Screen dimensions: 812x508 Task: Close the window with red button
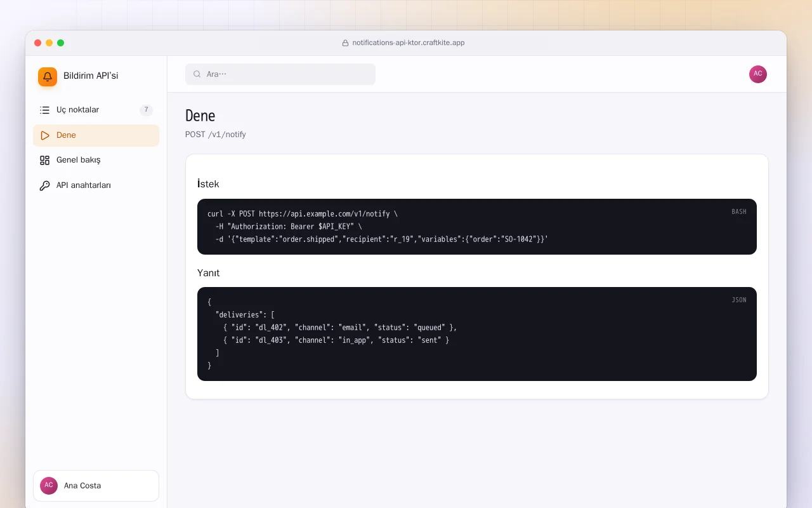(x=38, y=43)
